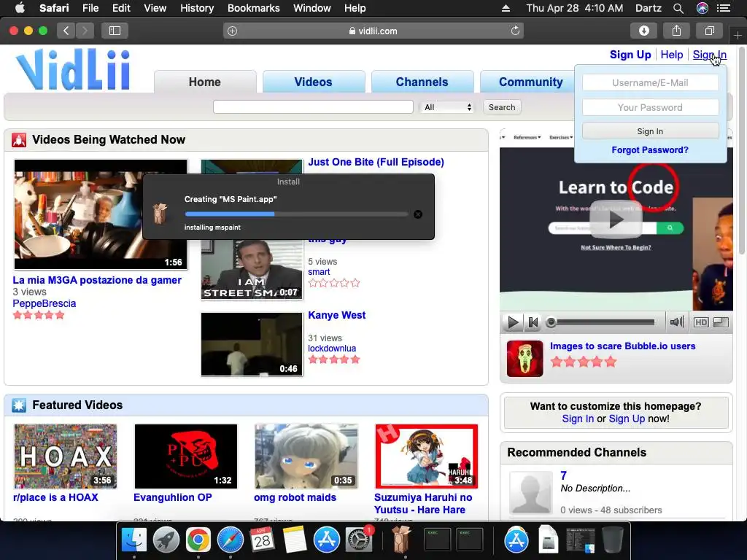Toggle HD quality in the player
747x560 pixels.
pos(701,322)
